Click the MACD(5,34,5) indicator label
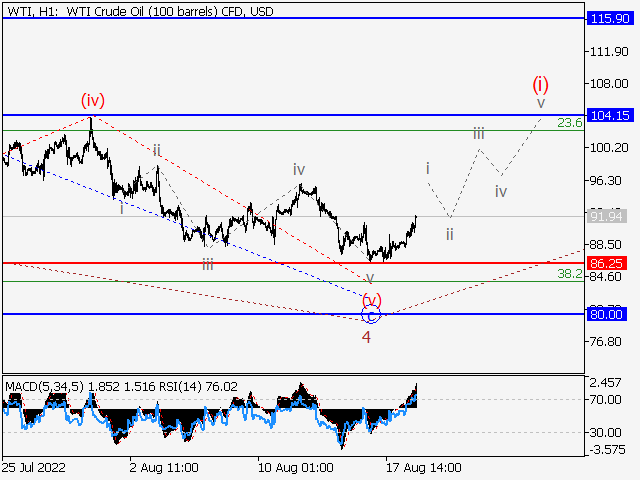Viewport: 640px width, 480px height. tap(44, 386)
